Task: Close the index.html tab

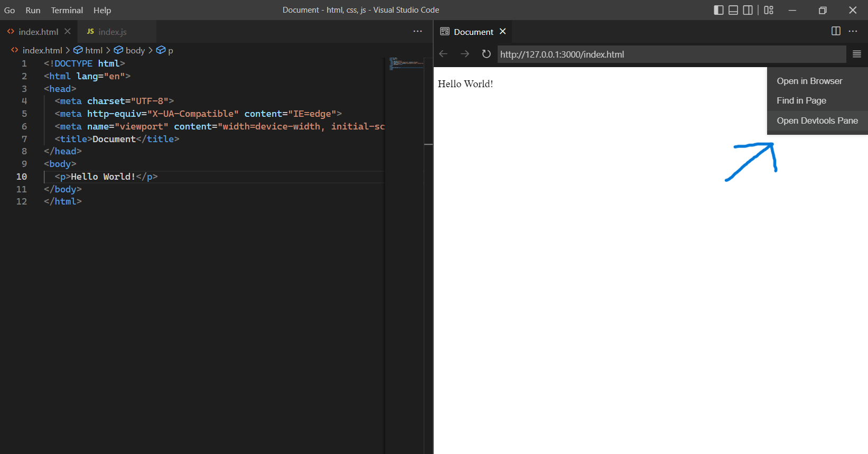Action: pyautogui.click(x=68, y=32)
